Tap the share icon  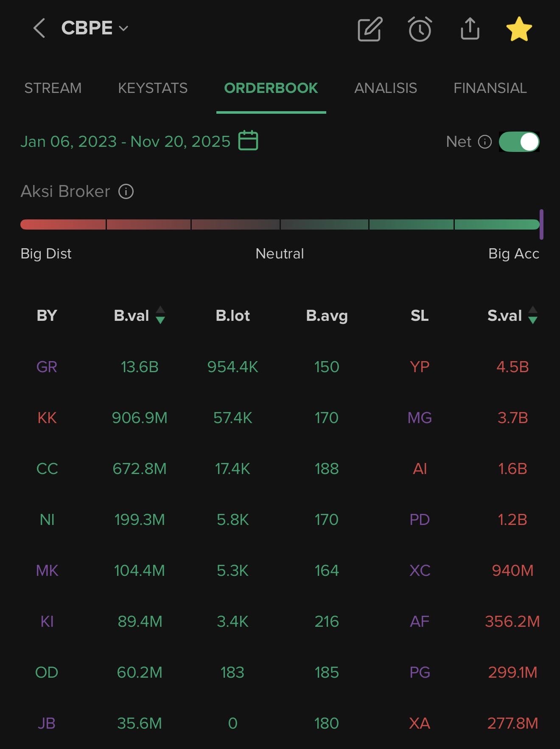coord(470,29)
